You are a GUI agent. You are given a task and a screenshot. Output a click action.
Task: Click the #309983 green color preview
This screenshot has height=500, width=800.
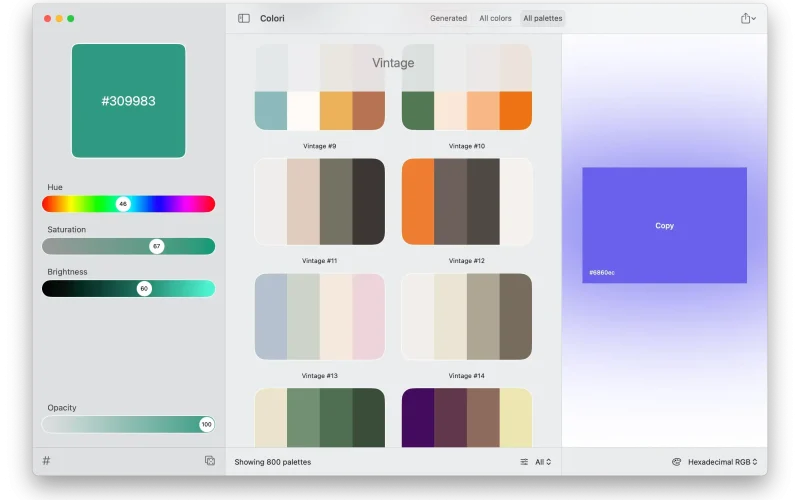pos(129,101)
